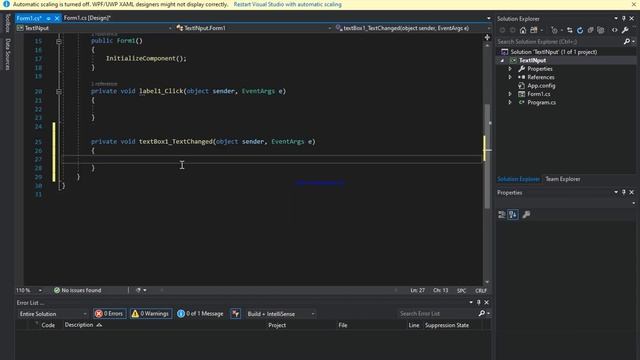Pin the Form1.cs tab

click(49, 18)
